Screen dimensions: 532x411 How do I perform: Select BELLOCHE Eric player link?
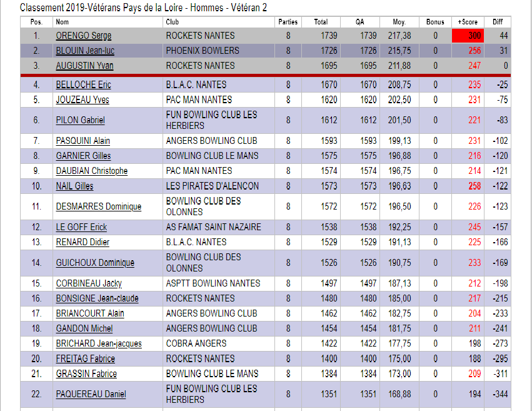click(83, 85)
